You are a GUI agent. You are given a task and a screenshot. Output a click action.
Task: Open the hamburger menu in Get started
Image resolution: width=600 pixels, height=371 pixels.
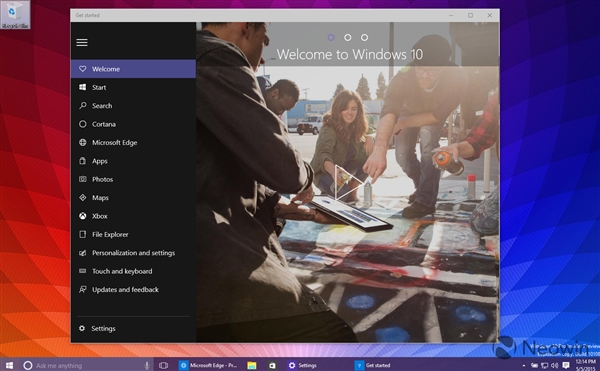point(82,42)
